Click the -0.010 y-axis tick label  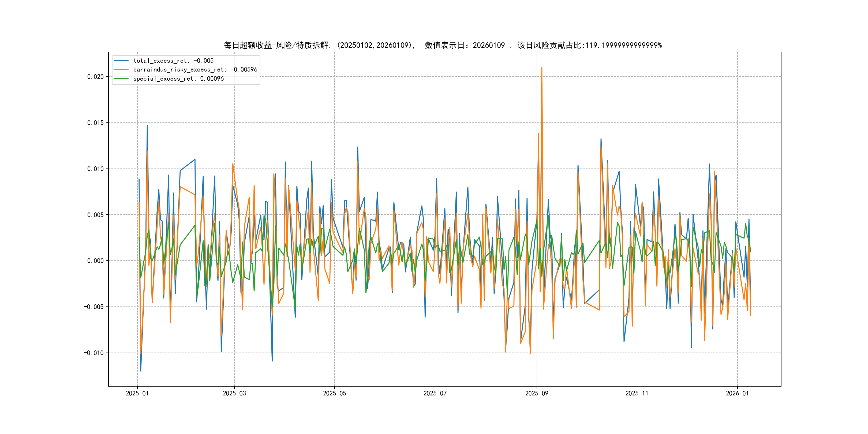94,353
